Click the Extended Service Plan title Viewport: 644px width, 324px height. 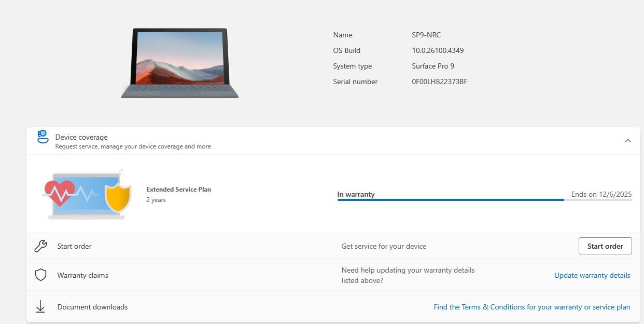[179, 190]
